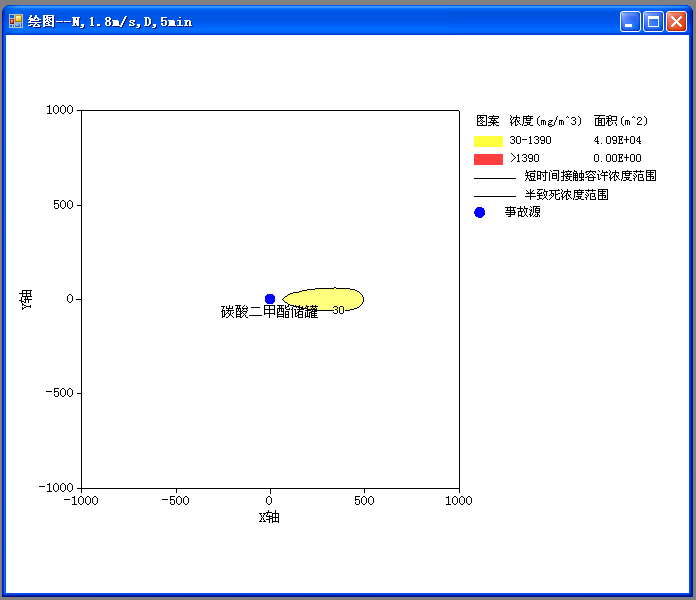Screen dimensions: 696x600
Task: Click the legend text 半致死浓度范围
Action: pos(566,194)
